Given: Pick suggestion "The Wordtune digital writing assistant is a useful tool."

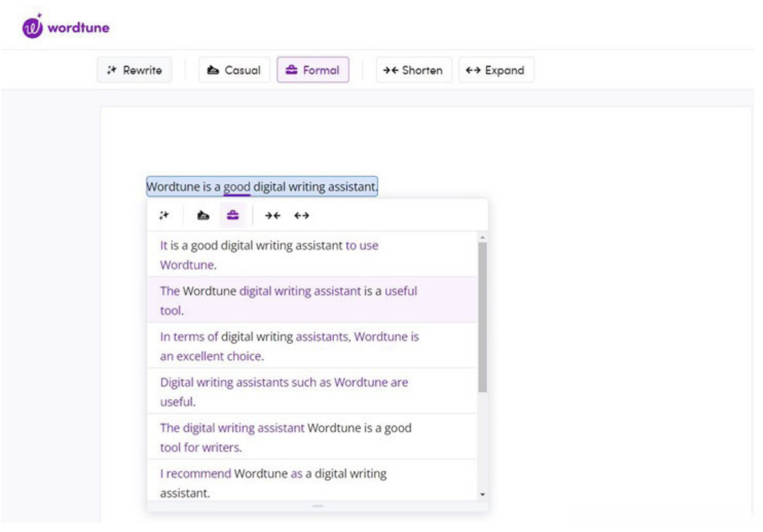Looking at the screenshot, I should point(312,300).
